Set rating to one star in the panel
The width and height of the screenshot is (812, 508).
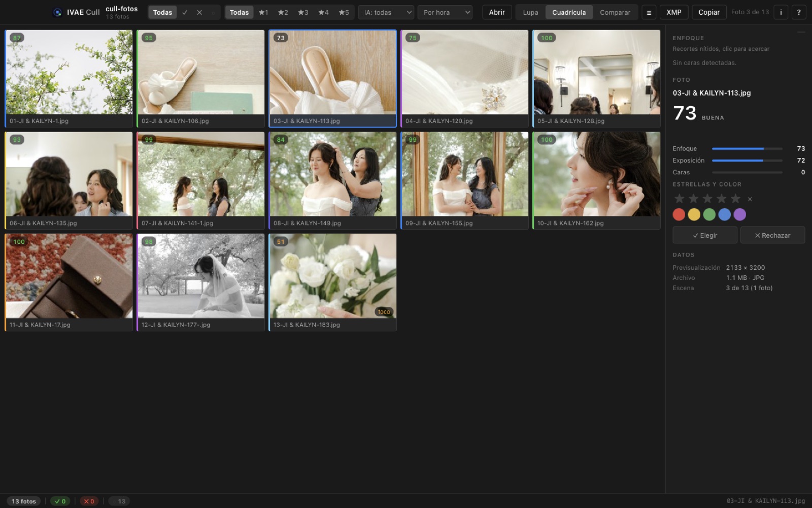coord(679,199)
